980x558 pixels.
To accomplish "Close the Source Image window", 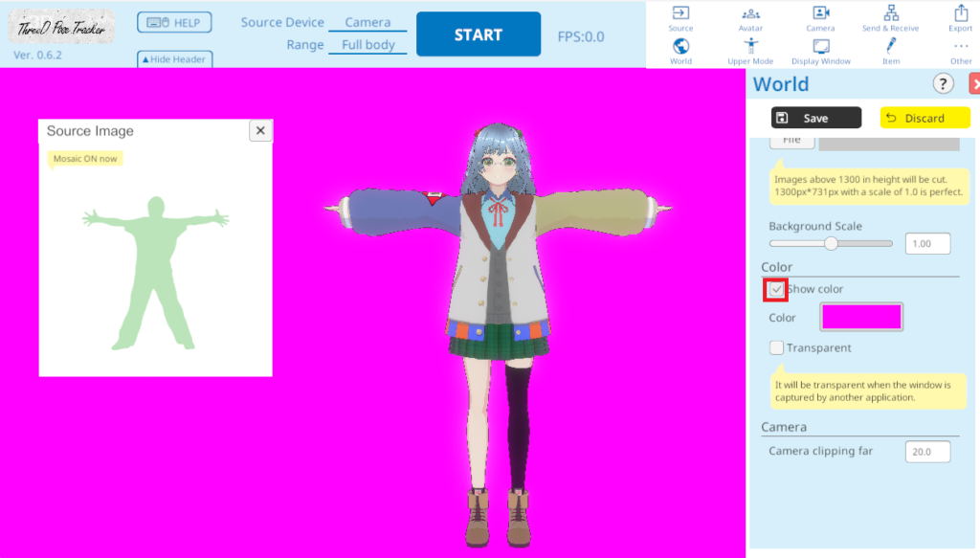I will pyautogui.click(x=260, y=130).
